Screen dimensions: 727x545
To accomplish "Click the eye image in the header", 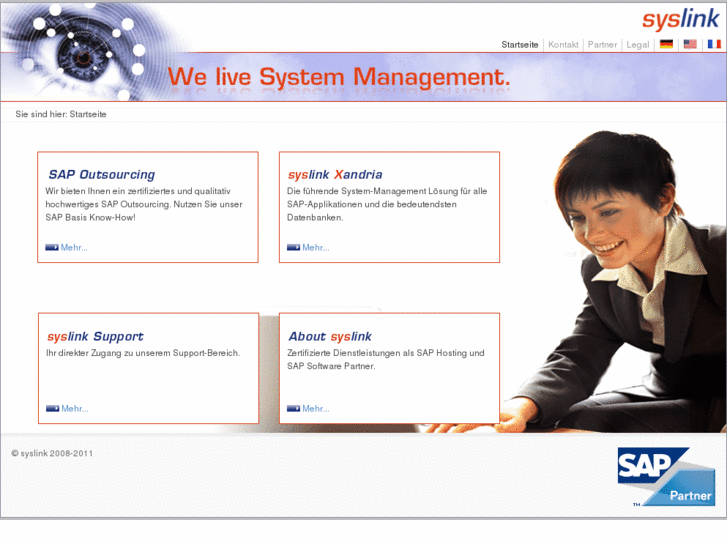I will point(88,51).
